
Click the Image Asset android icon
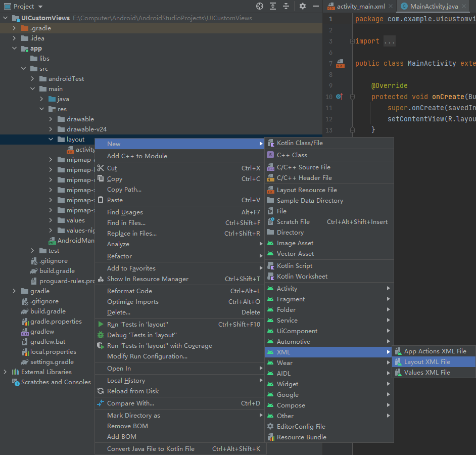pos(270,243)
